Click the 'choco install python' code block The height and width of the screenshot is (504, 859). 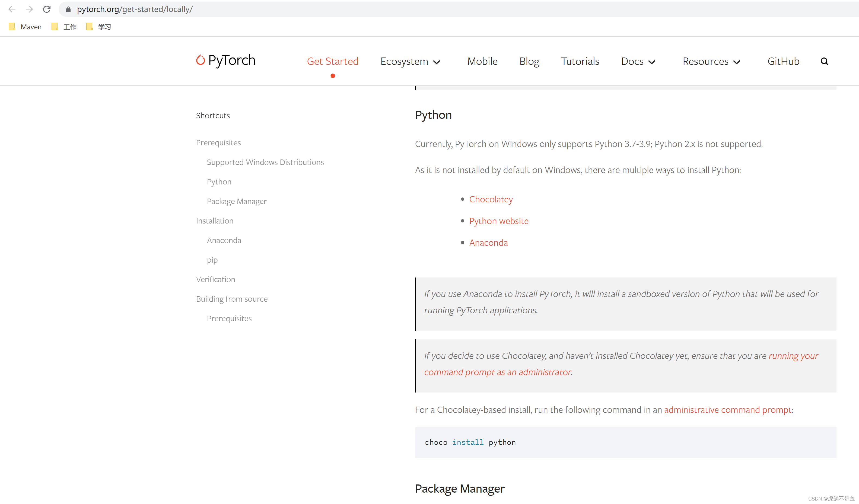tap(625, 443)
